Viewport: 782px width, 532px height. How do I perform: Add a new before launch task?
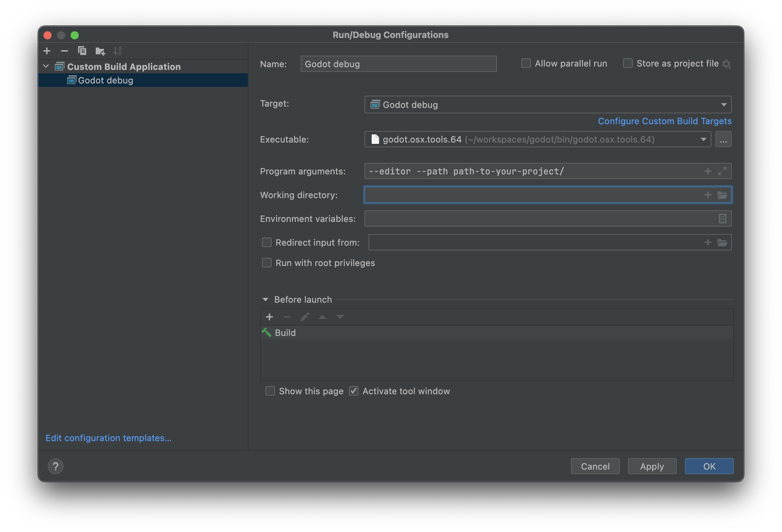click(x=269, y=317)
